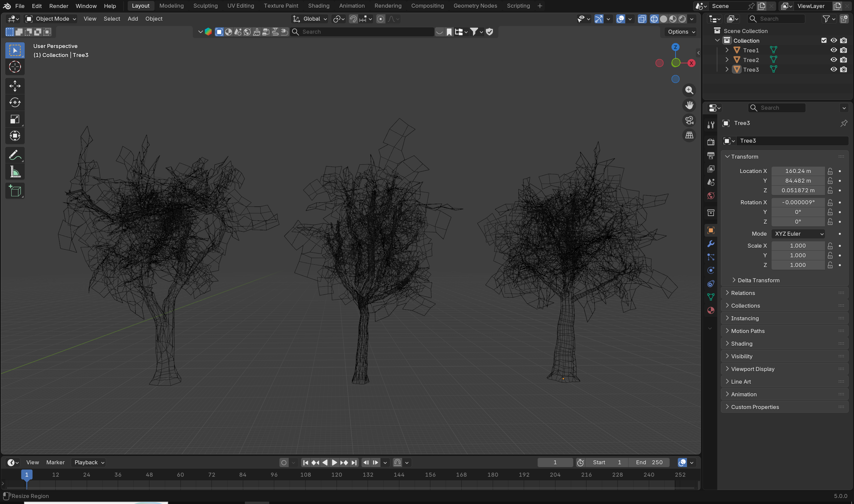The height and width of the screenshot is (504, 854).
Task: Open the Object Mode dropdown
Action: point(51,19)
